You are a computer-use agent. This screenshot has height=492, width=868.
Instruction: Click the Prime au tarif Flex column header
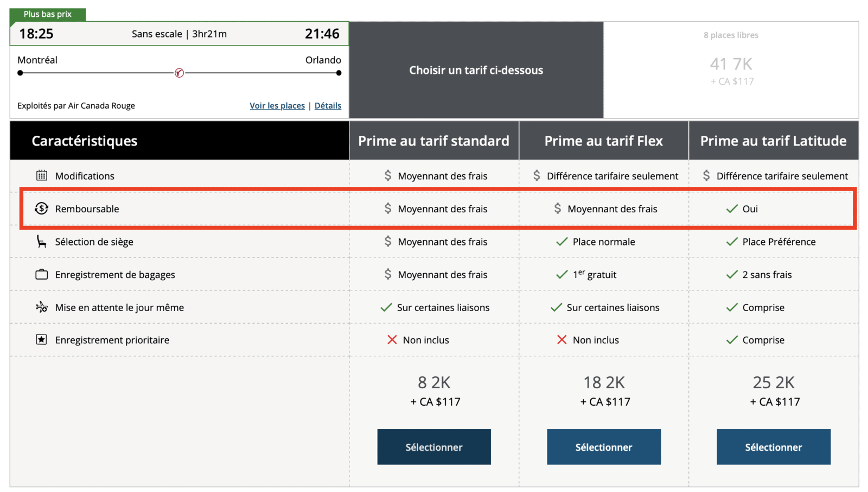pos(603,141)
